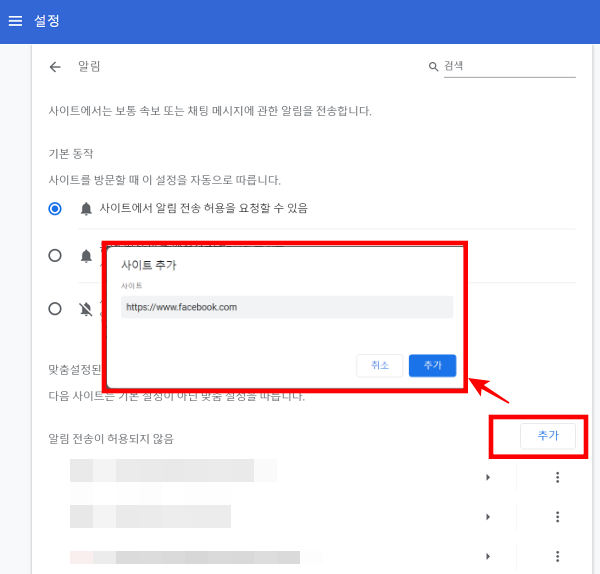Open more actions menu for the second blocked site
Viewport: 600px width, 574px height.
click(558, 517)
